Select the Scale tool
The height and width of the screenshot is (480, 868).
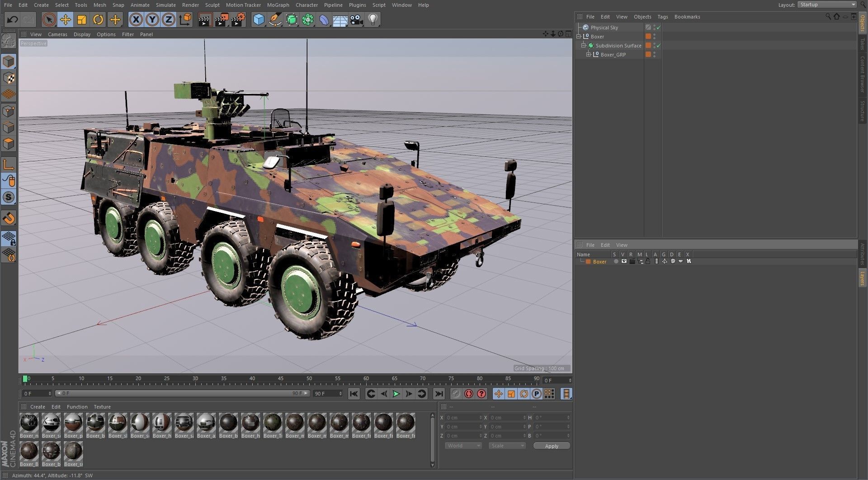pos(82,19)
